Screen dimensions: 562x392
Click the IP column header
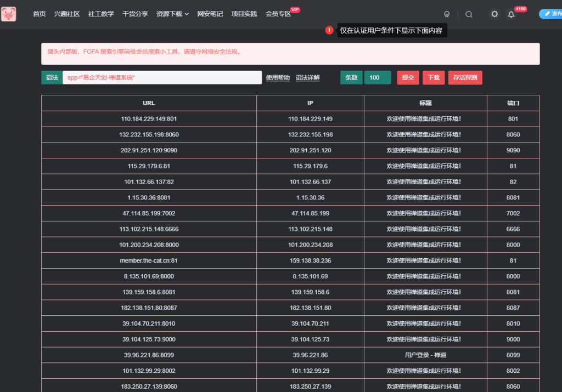point(310,103)
